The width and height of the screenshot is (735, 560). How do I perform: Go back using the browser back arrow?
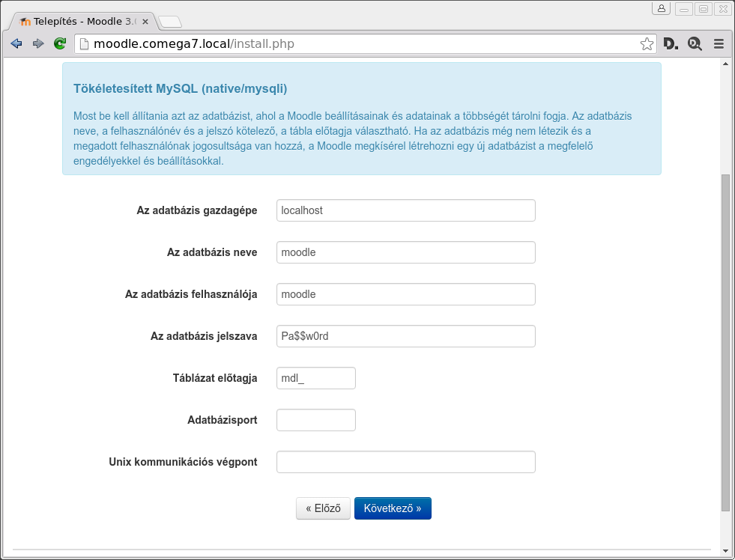pyautogui.click(x=16, y=43)
